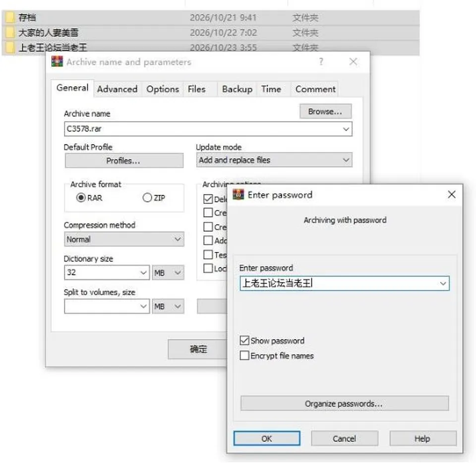The height and width of the screenshot is (463, 476).
Task: Switch to the Advanced tab
Action: 117,89
